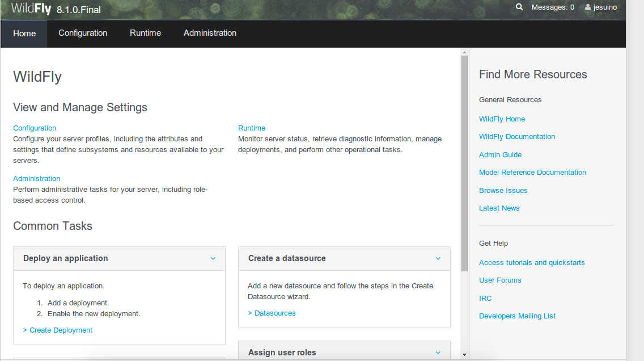Open the jesuino user menu
644x361 pixels.
(x=601, y=7)
